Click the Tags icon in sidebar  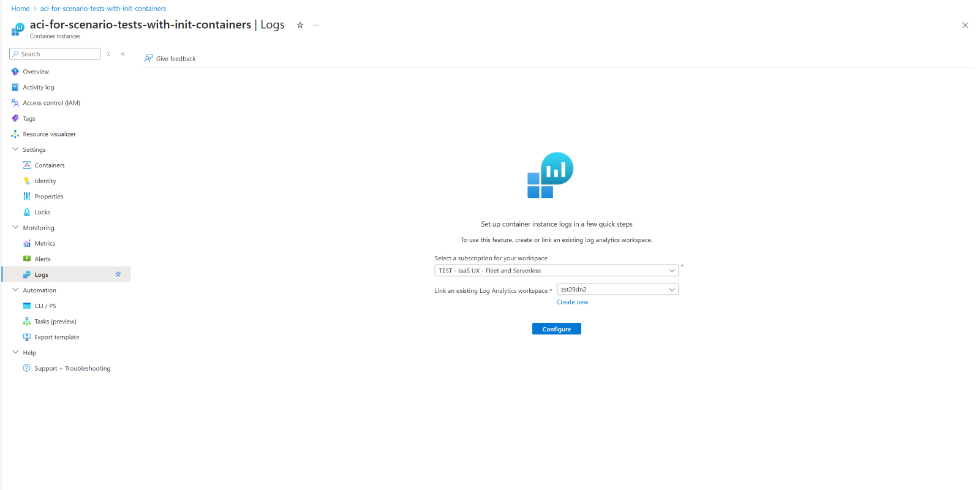[x=15, y=118]
